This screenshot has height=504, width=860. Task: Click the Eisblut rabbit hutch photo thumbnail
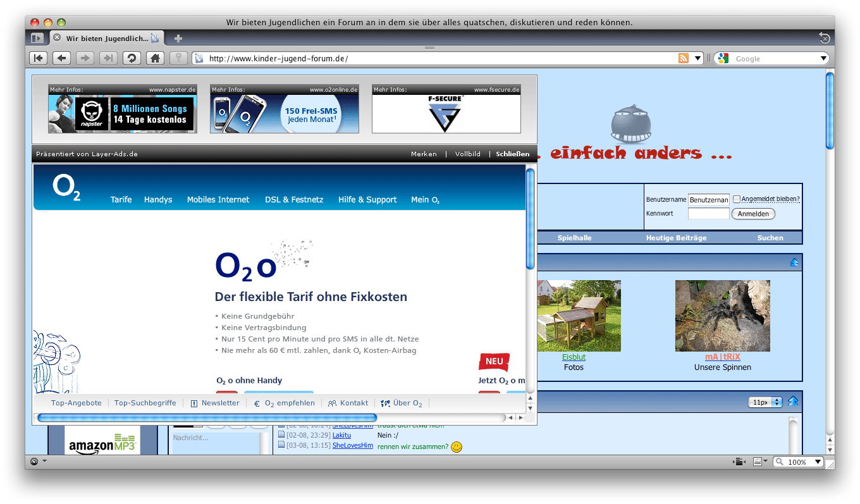579,316
